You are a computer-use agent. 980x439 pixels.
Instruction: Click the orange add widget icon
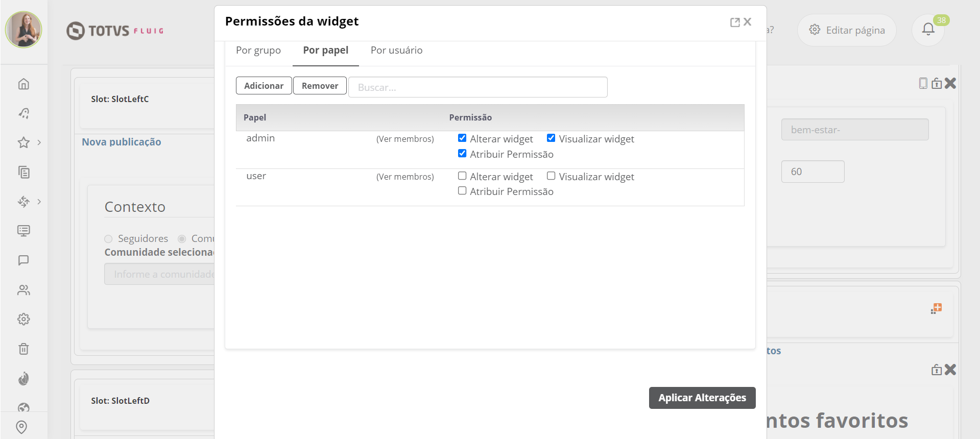pos(937,308)
